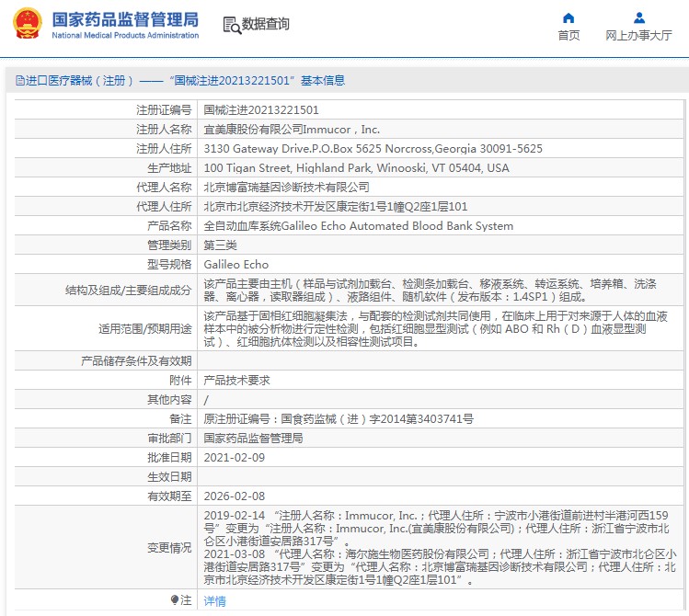Open the 数据查询 search icon
689x616 pixels.
[x=232, y=25]
